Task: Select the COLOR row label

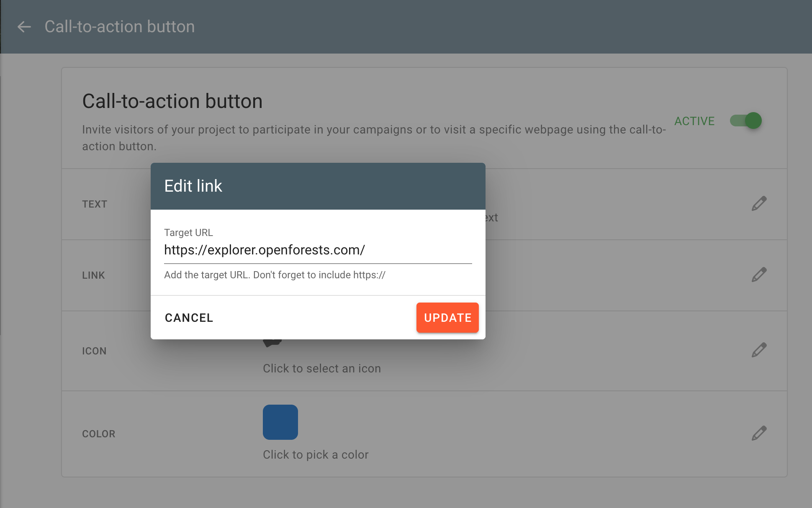Action: click(98, 434)
